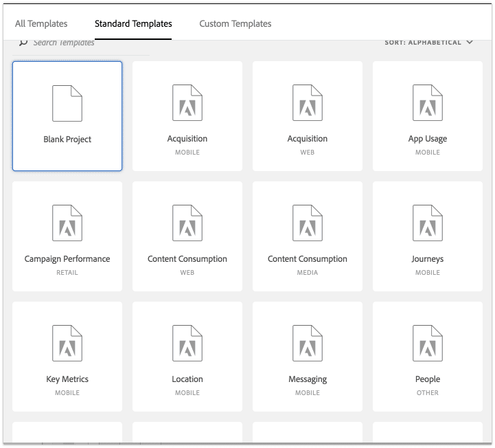
Task: Open the Custom Templates tab
Action: point(235,24)
